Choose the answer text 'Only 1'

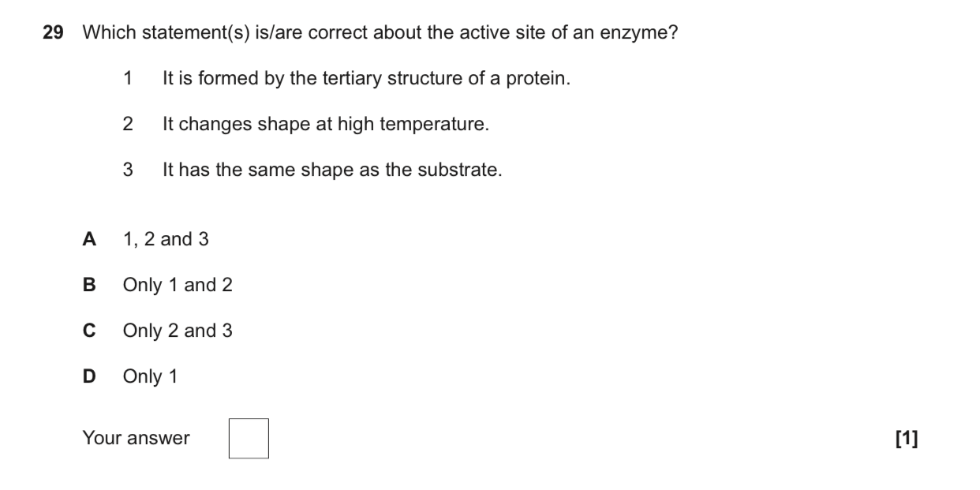coord(150,376)
